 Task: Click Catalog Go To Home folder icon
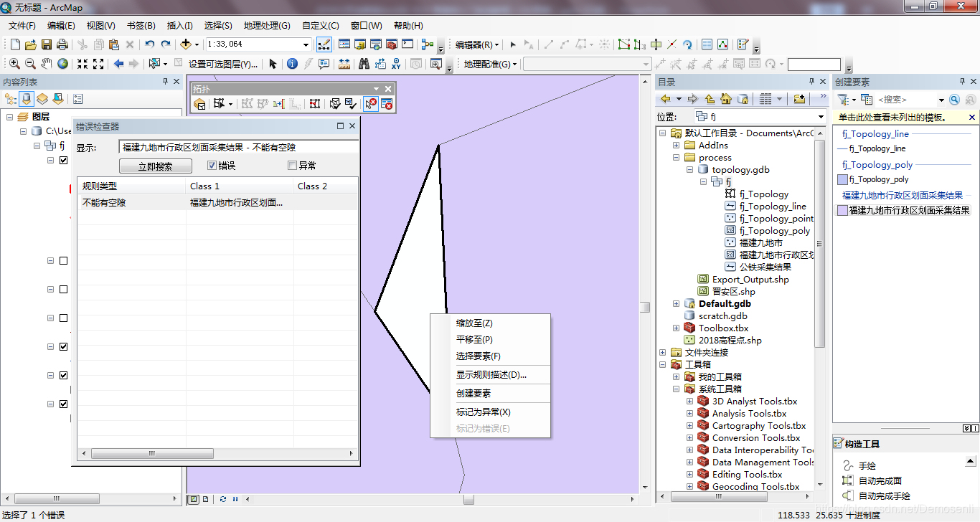tap(726, 99)
